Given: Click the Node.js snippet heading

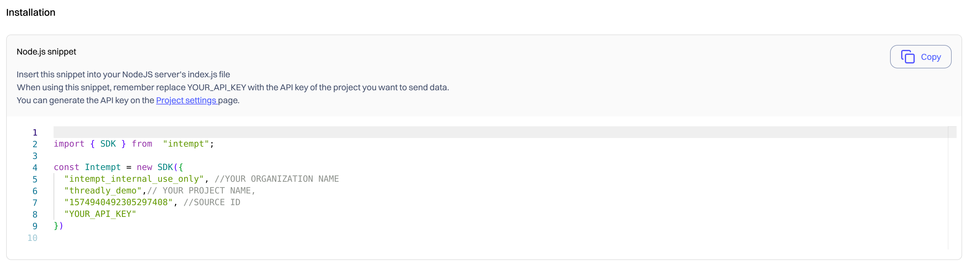Looking at the screenshot, I should point(47,52).
